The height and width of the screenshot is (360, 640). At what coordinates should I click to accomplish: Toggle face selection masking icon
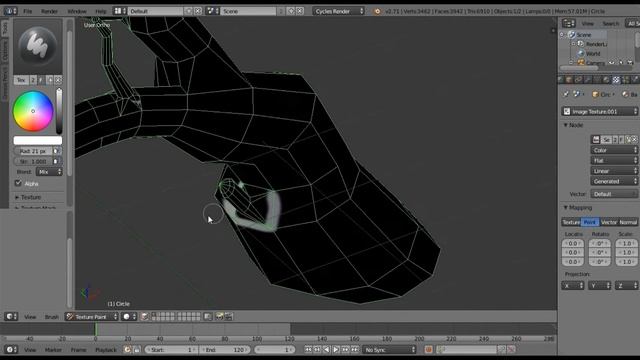click(x=144, y=316)
